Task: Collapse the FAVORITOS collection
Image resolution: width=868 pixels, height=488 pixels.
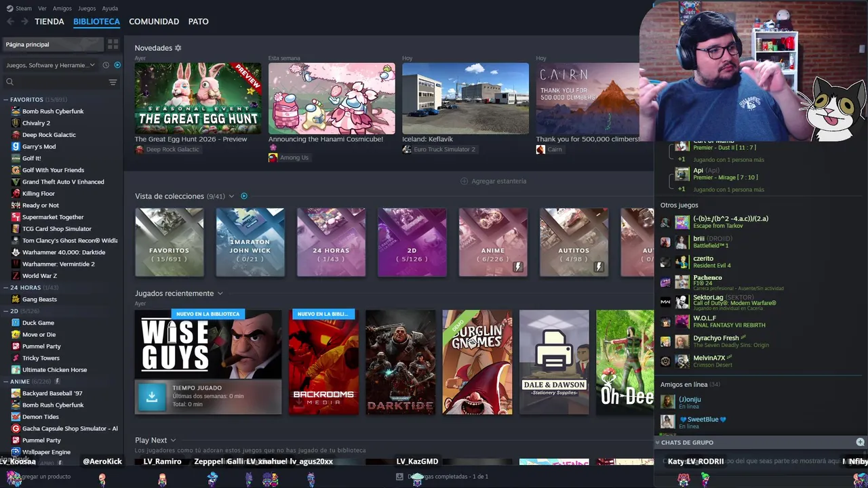Action: pos(5,100)
